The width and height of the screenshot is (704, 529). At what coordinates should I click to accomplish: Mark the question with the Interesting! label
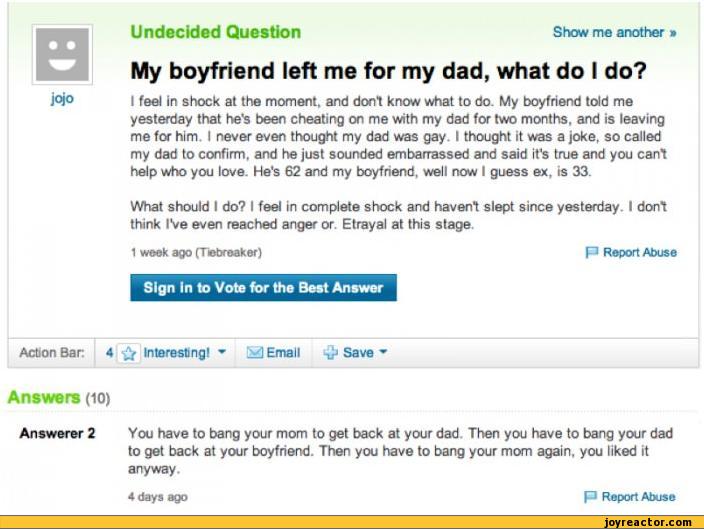(x=177, y=353)
